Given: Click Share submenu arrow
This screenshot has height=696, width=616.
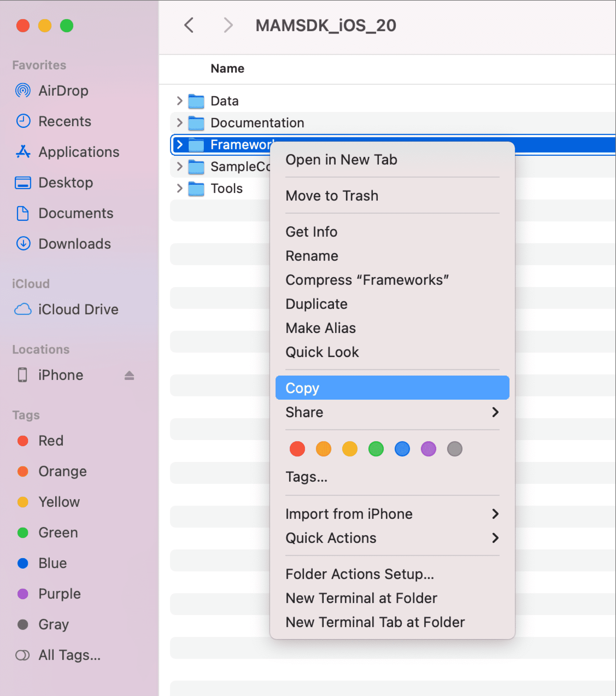Looking at the screenshot, I should (x=496, y=412).
